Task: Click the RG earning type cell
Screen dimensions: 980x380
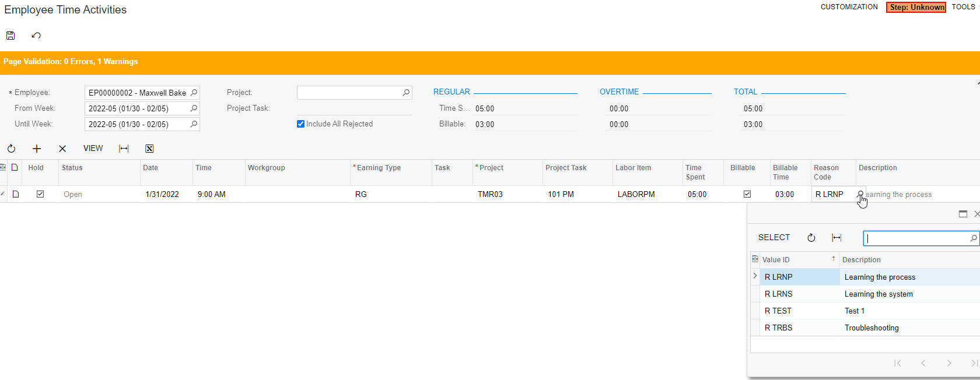Action: click(391, 194)
